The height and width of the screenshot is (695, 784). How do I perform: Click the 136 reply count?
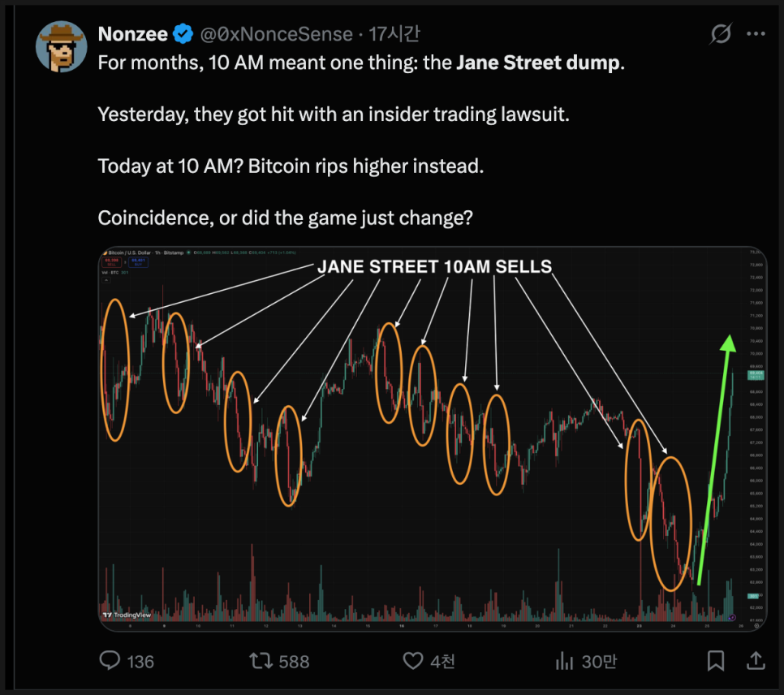140,662
